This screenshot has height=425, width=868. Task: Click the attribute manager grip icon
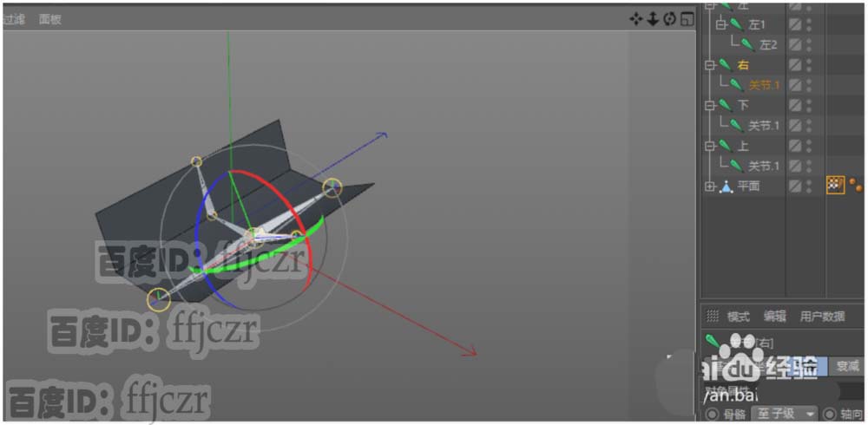[x=713, y=317]
